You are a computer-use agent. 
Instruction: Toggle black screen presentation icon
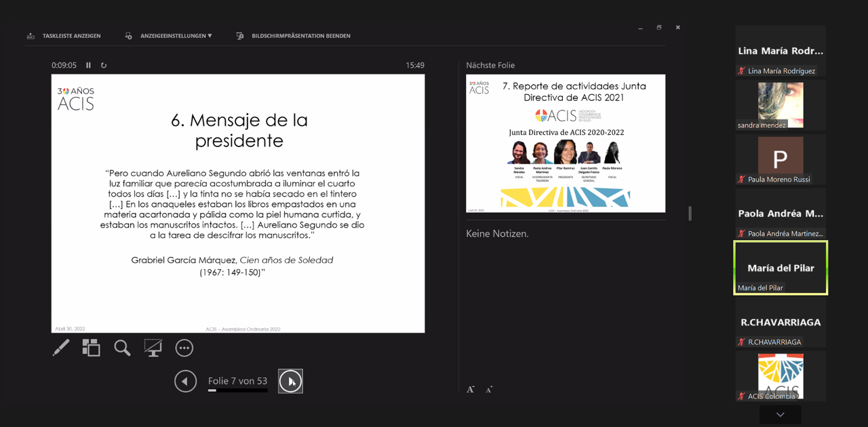coord(153,348)
